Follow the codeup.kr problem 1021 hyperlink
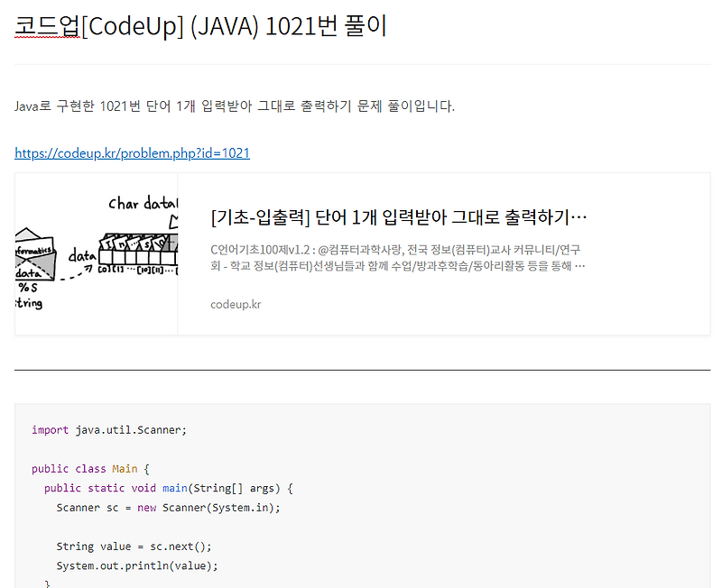 coord(132,152)
